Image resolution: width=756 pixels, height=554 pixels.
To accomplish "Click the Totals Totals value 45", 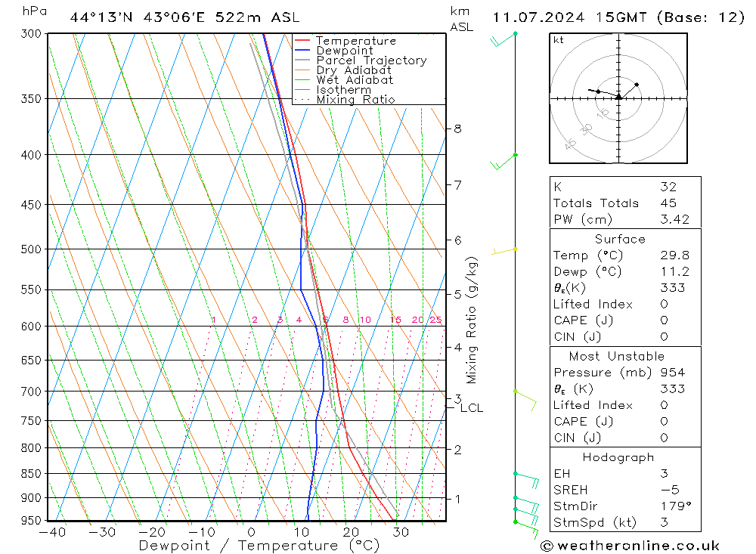I will 669,203.
